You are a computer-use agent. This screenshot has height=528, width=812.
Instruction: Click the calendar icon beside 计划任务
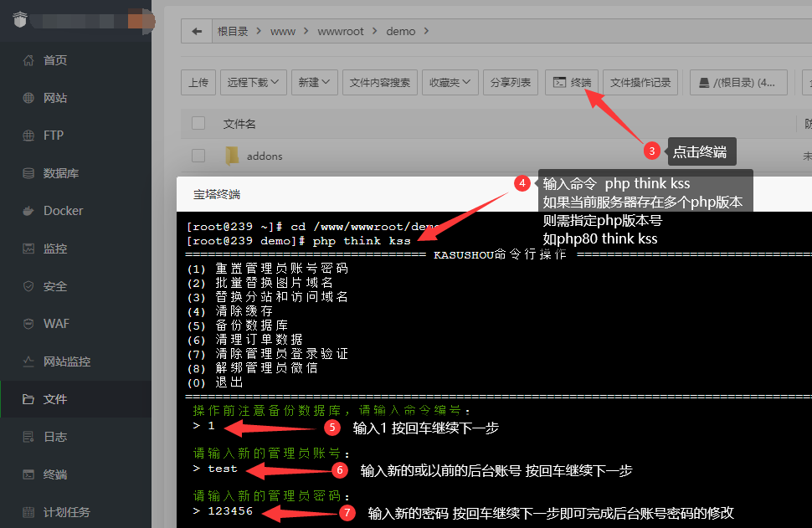(28, 512)
